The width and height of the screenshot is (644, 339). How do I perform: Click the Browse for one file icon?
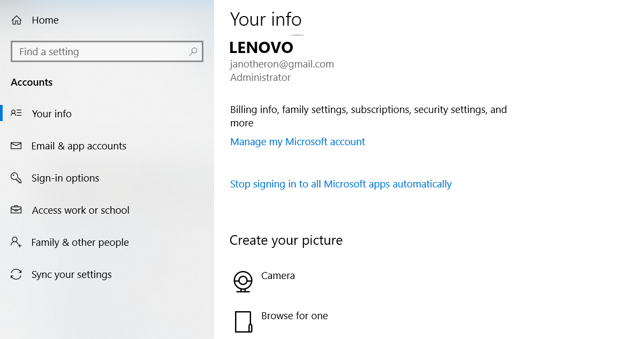coord(243,322)
